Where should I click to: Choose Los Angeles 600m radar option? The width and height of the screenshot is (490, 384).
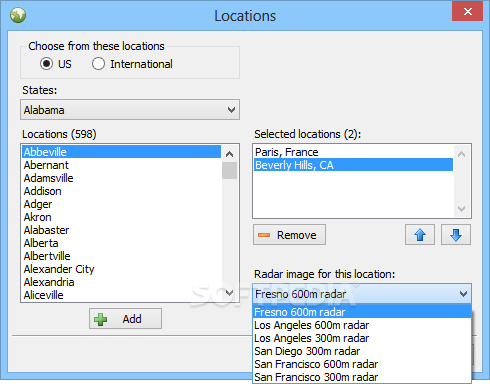pos(362,325)
